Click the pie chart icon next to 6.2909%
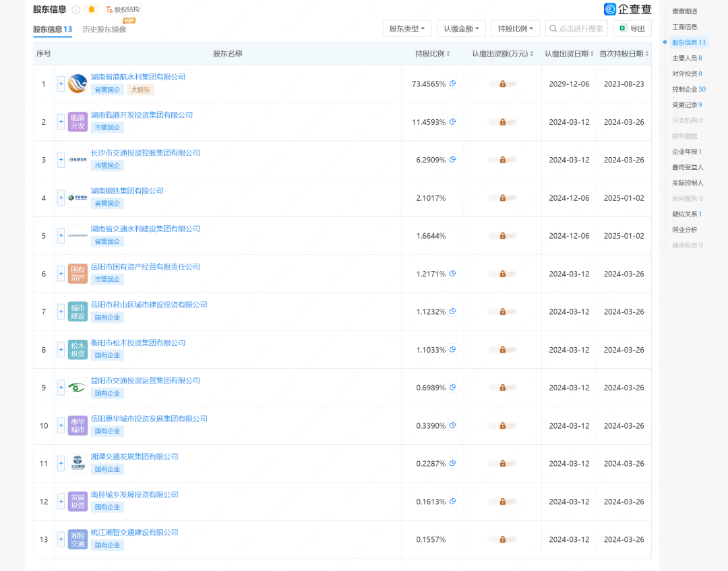 click(453, 159)
